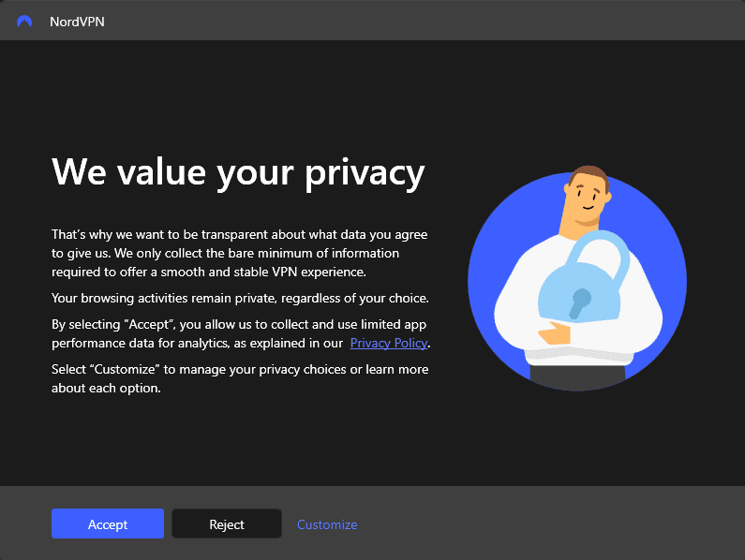Click the illustrated man's face

click(x=588, y=198)
